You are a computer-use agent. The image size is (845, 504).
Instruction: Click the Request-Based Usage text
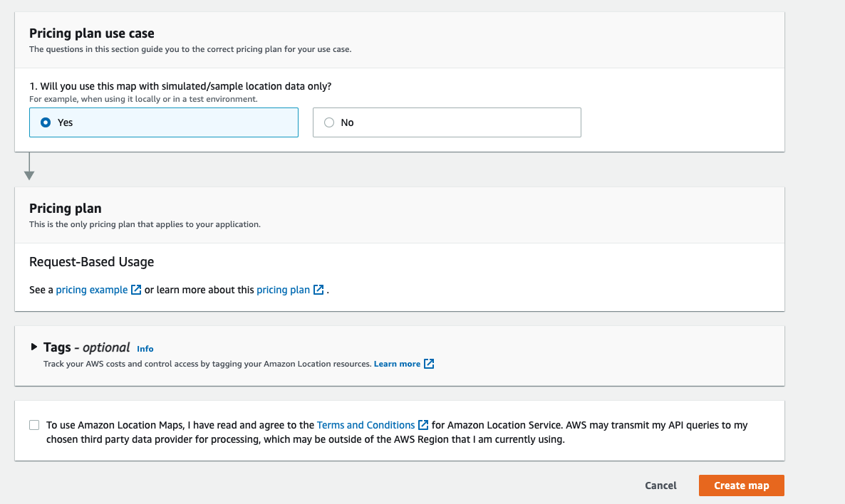coord(92,262)
